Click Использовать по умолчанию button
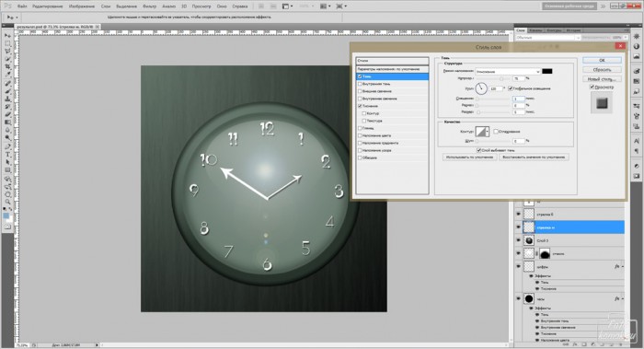The height and width of the screenshot is (349, 644). click(470, 157)
